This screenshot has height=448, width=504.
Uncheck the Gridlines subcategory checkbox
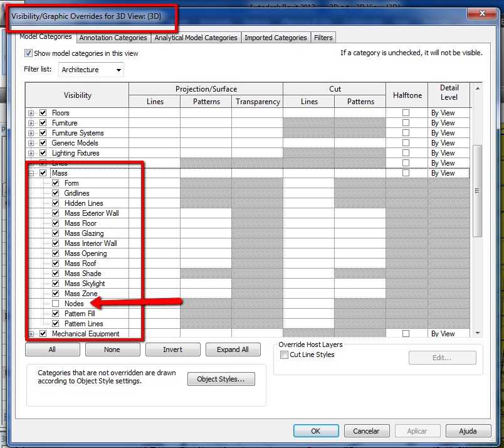[x=56, y=193]
